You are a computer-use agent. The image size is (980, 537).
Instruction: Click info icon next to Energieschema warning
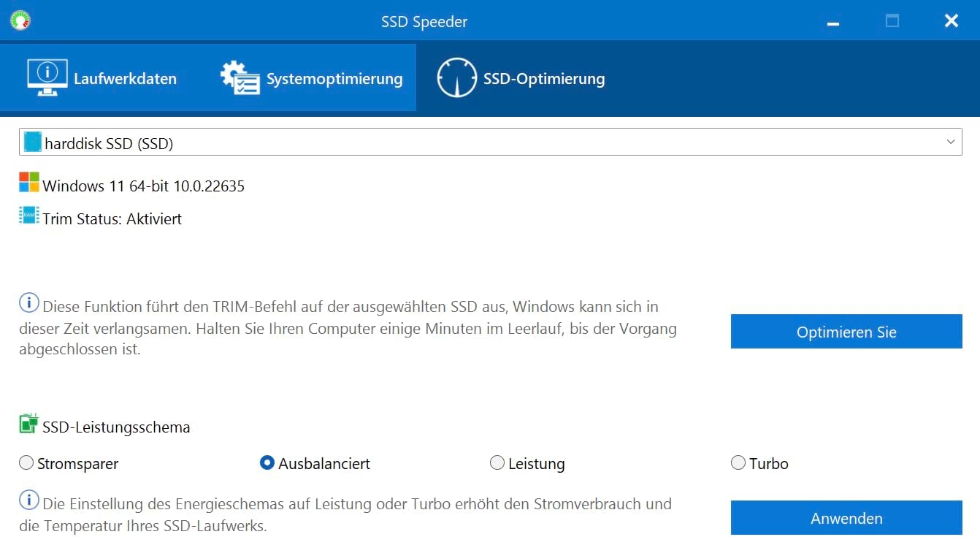(29, 500)
